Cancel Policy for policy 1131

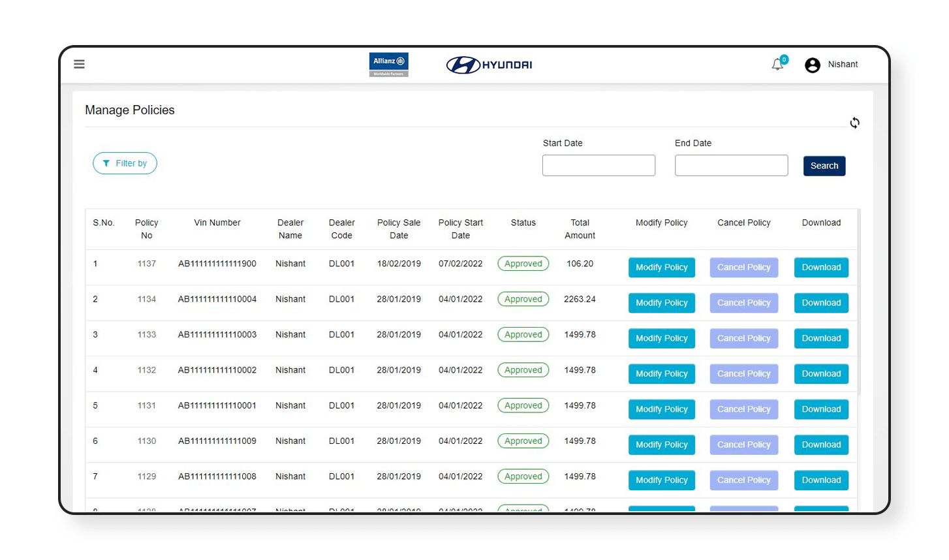[x=744, y=409]
